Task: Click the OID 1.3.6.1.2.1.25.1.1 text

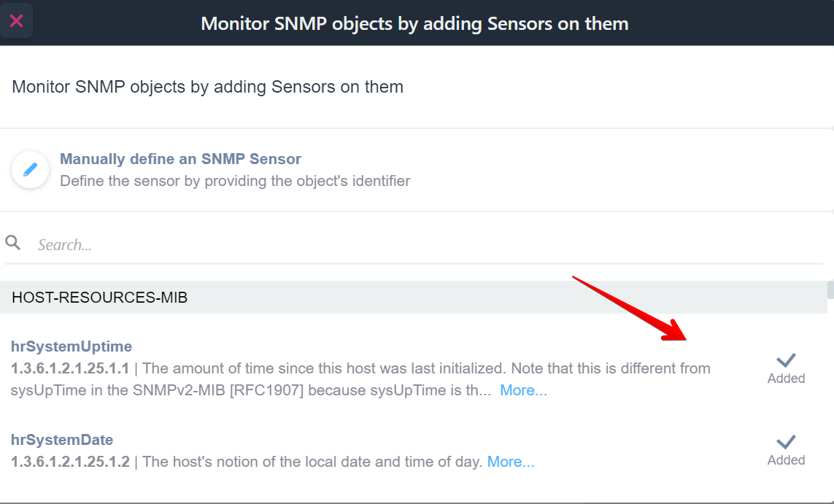Action: pyautogui.click(x=70, y=368)
